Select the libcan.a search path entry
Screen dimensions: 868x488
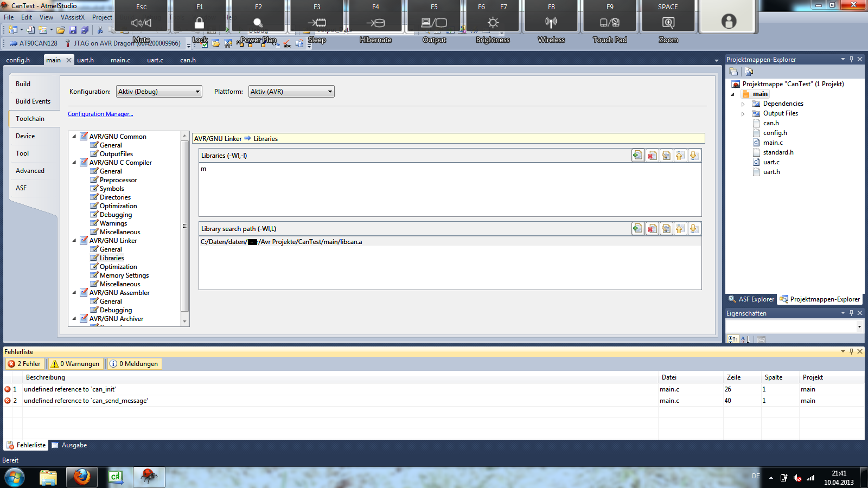click(450, 242)
